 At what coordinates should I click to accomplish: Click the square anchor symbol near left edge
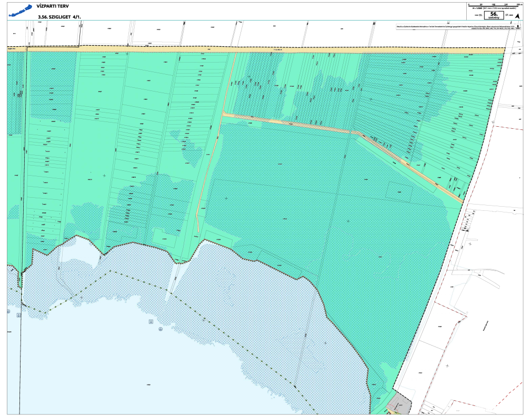point(18,314)
